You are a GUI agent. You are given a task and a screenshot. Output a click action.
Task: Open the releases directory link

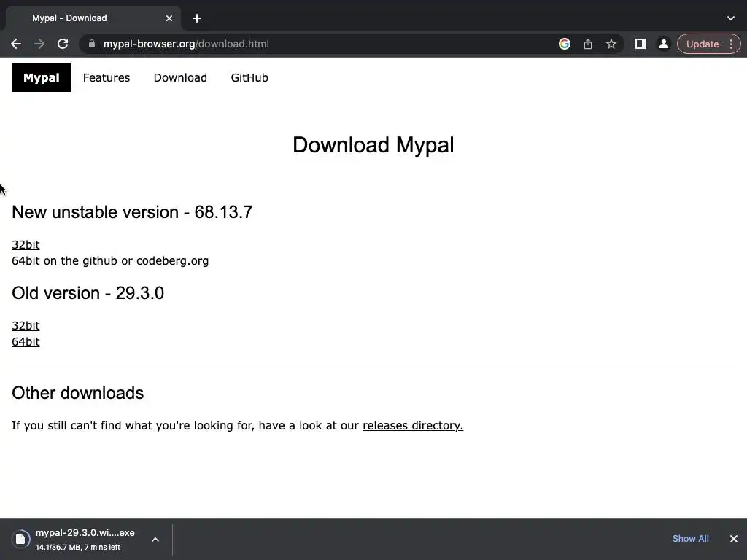point(413,425)
